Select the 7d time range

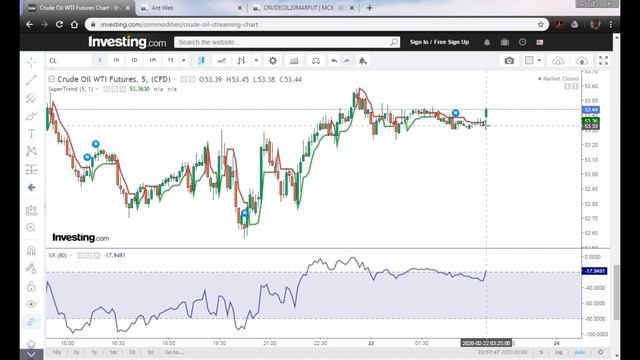[132, 352]
